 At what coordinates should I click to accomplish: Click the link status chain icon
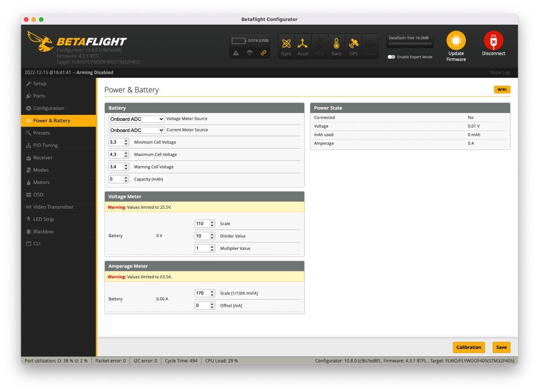click(x=264, y=53)
